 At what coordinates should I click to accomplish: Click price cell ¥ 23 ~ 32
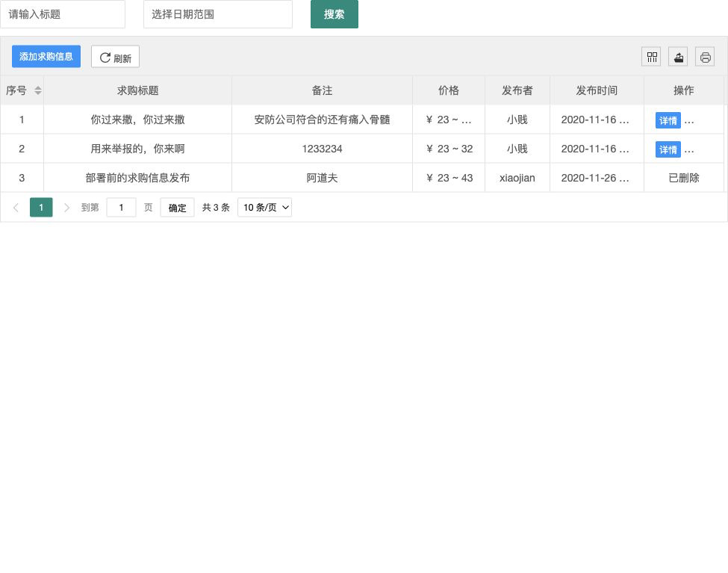click(x=449, y=149)
